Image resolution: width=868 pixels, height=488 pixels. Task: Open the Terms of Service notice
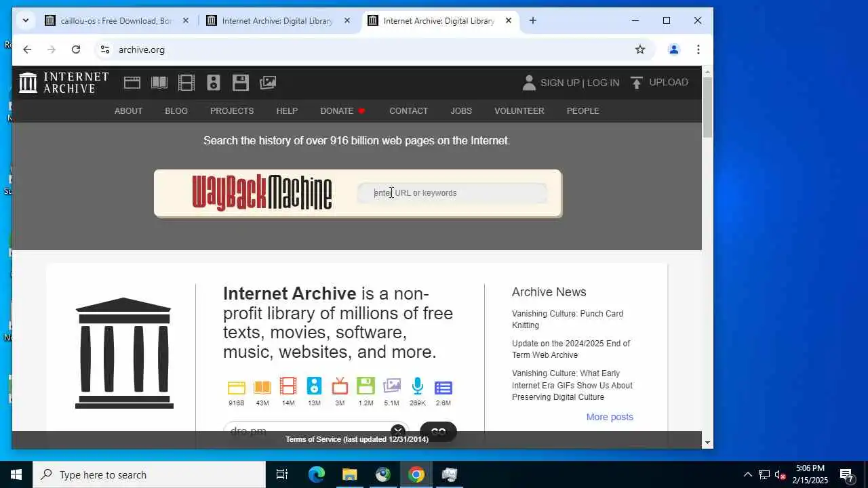(357, 439)
